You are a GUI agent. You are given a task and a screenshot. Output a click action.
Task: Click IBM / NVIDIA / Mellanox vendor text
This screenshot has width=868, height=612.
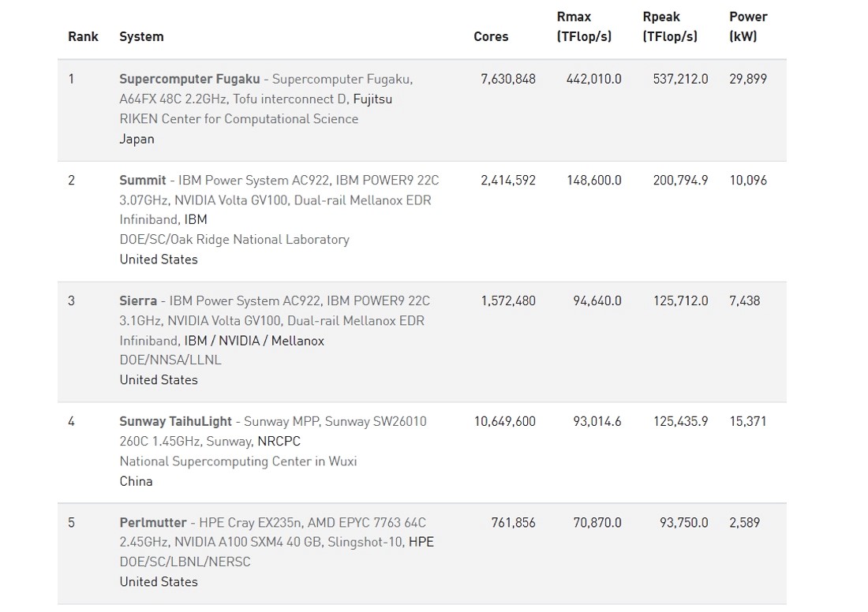point(254,341)
